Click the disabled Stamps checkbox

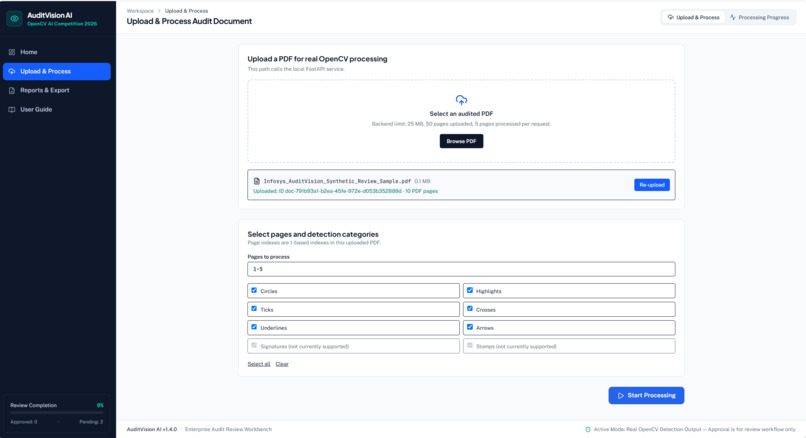pyautogui.click(x=470, y=345)
